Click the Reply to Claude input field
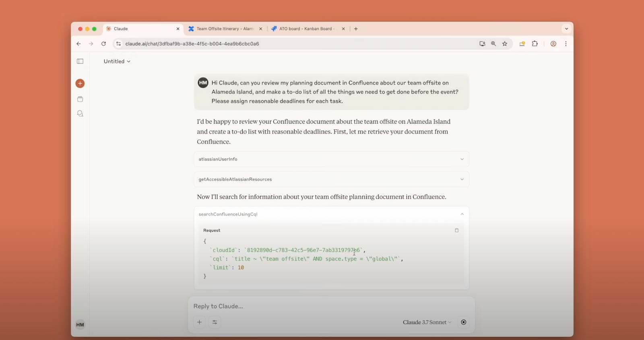The height and width of the screenshot is (340, 644). click(x=331, y=306)
